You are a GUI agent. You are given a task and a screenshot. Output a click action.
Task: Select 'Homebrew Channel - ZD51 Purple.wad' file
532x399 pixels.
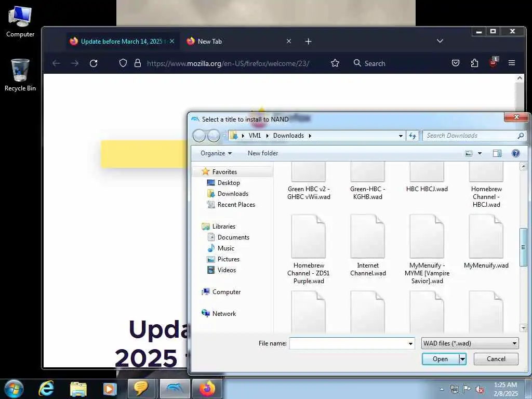pos(309,249)
